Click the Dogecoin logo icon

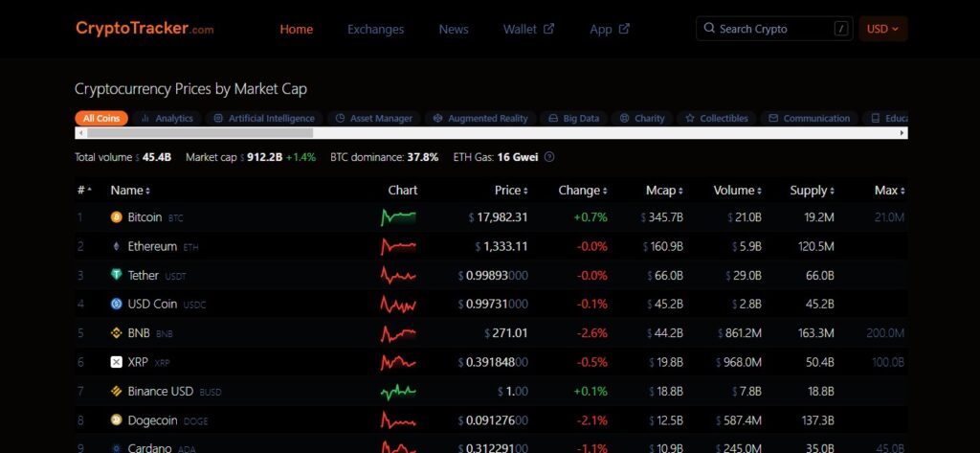click(116, 419)
